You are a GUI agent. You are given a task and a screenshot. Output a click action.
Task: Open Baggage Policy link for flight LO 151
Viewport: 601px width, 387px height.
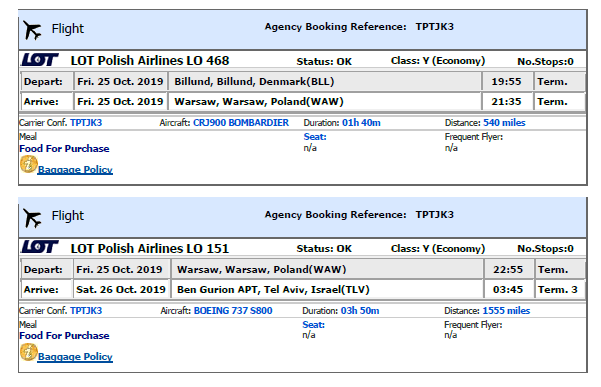(x=75, y=356)
